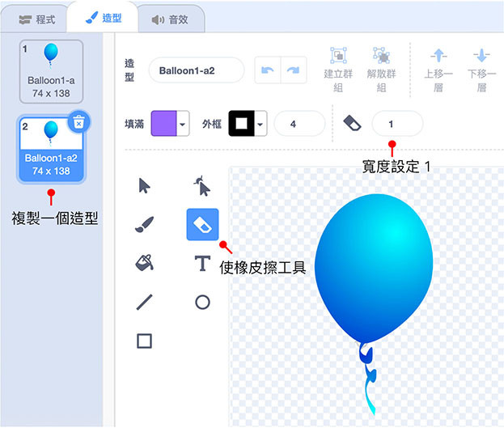
Task: Click the black 外框 outline swatch
Action: click(241, 124)
